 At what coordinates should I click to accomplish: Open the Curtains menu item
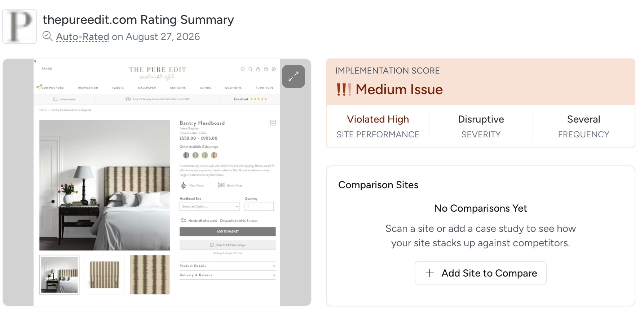pyautogui.click(x=178, y=88)
